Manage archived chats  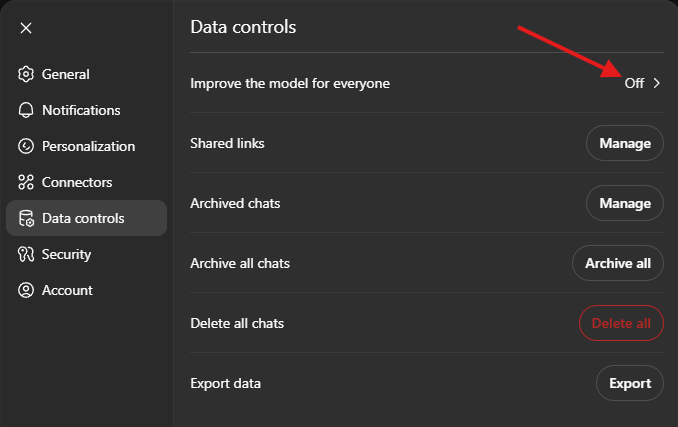click(625, 203)
